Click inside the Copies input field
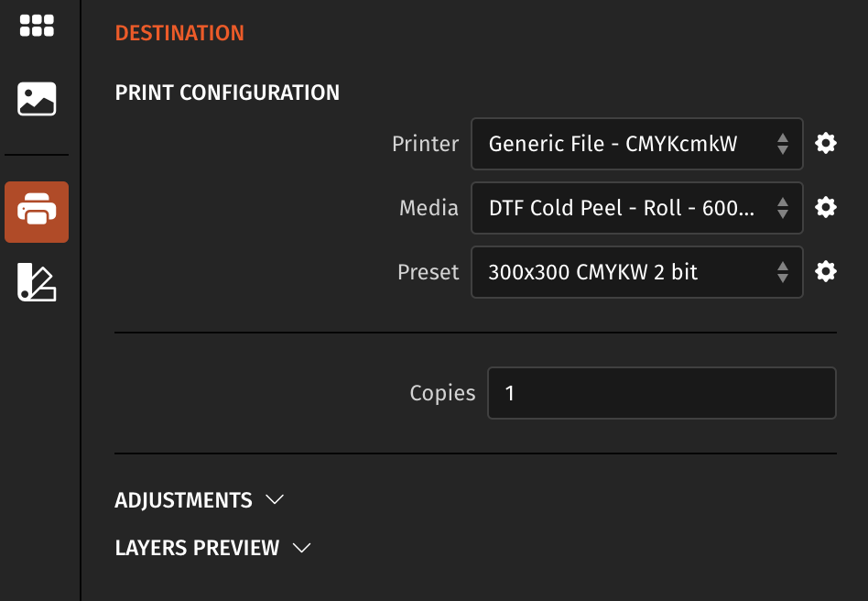868x601 pixels. tap(661, 392)
